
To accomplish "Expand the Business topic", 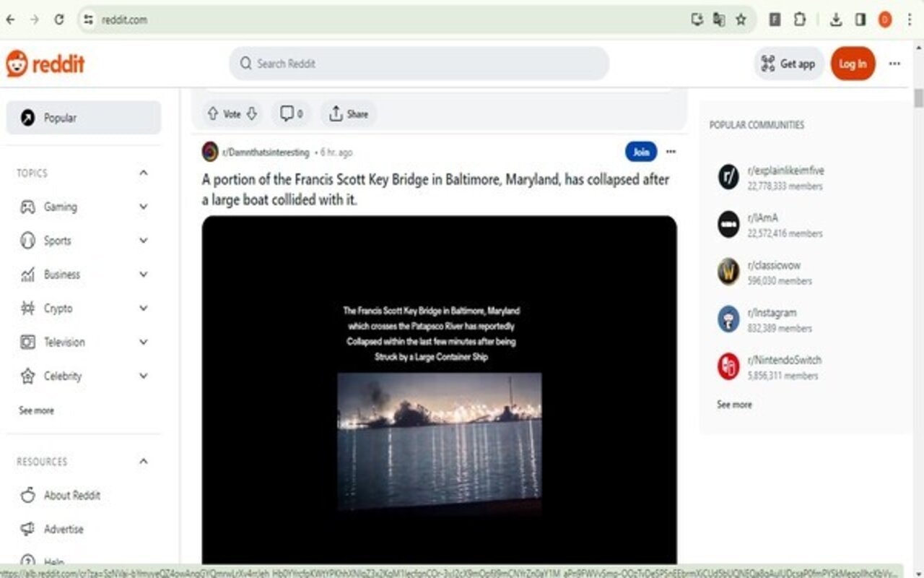I will tap(144, 275).
